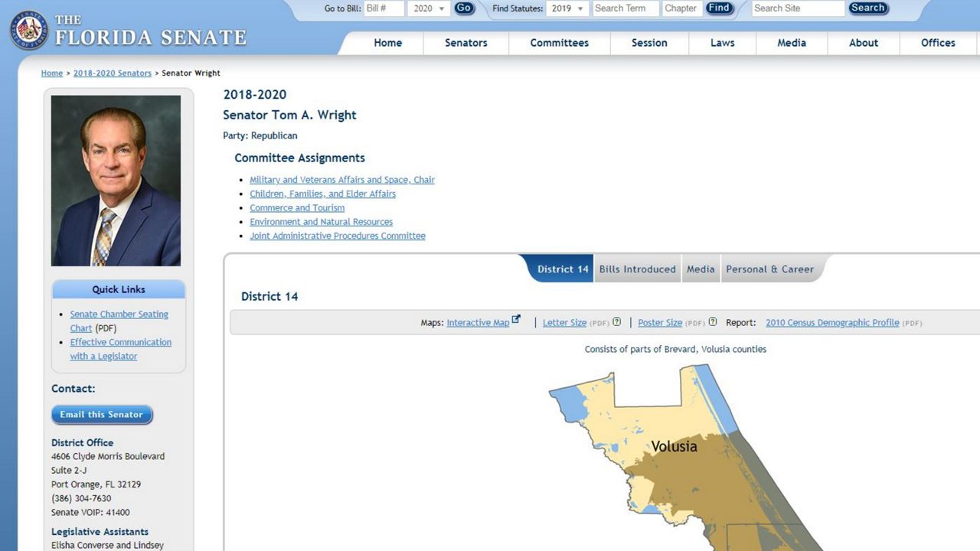This screenshot has height=551, width=980.
Task: Click the Email this Senator button
Action: (102, 414)
